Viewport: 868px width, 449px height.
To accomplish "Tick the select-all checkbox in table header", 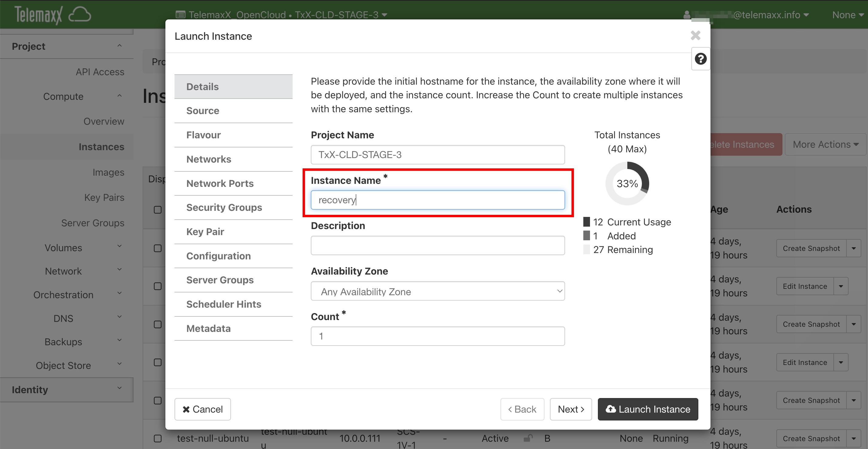I will point(158,210).
